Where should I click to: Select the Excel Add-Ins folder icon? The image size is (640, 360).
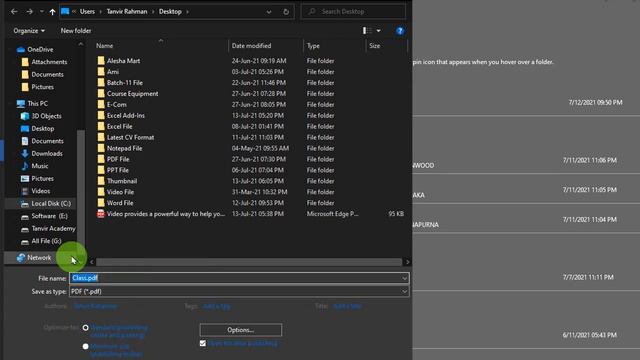pyautogui.click(x=101, y=116)
